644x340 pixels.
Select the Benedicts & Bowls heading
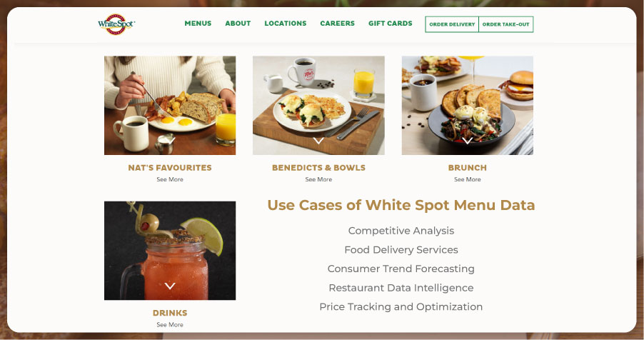(x=318, y=168)
